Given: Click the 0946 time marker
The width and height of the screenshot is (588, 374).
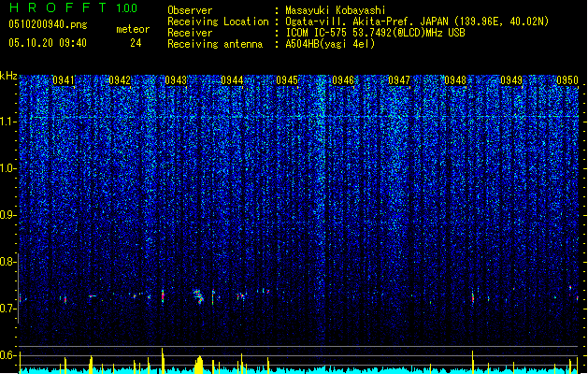Looking at the screenshot, I should (343, 80).
